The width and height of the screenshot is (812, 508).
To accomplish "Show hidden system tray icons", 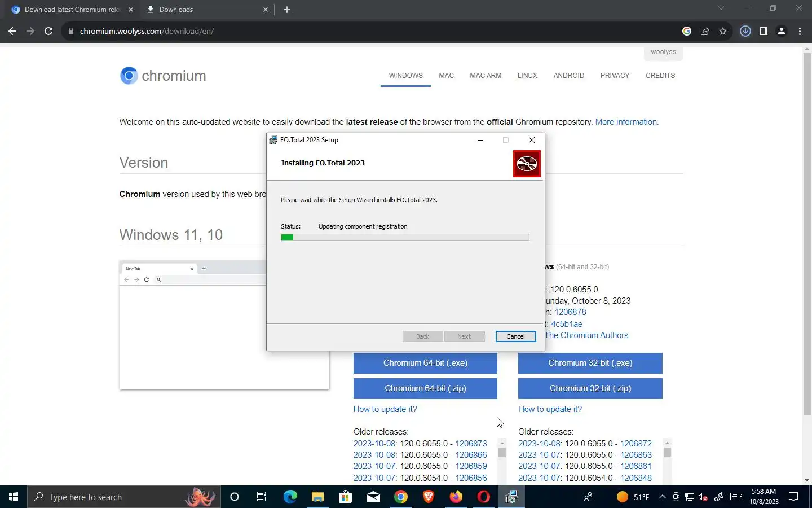I will click(x=663, y=497).
